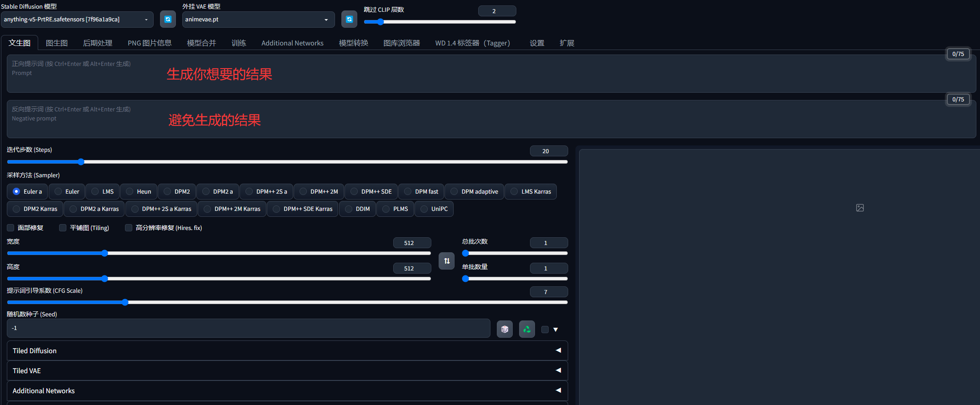Click the 迭代步数 (Steps) slider track
This screenshot has width=980, height=405.
coord(287,162)
